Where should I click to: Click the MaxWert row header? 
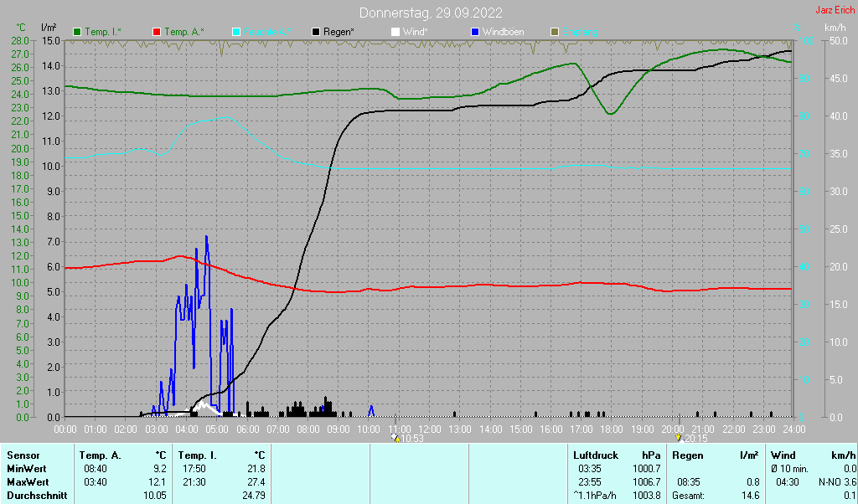pos(28,483)
